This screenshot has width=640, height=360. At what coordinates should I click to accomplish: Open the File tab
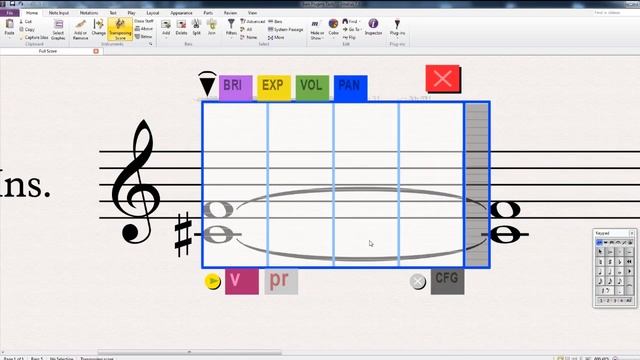pos(9,13)
